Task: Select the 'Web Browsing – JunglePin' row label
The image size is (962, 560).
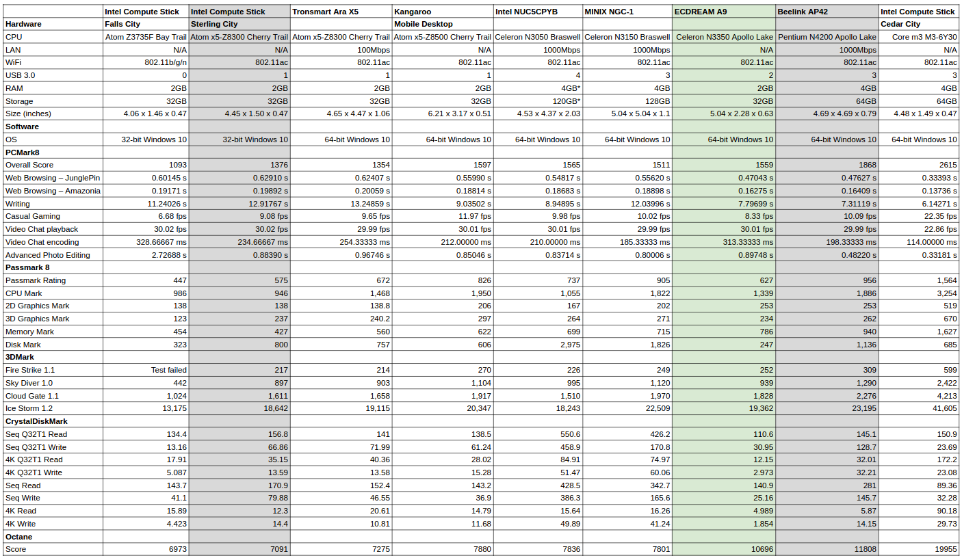Action: coord(53,178)
